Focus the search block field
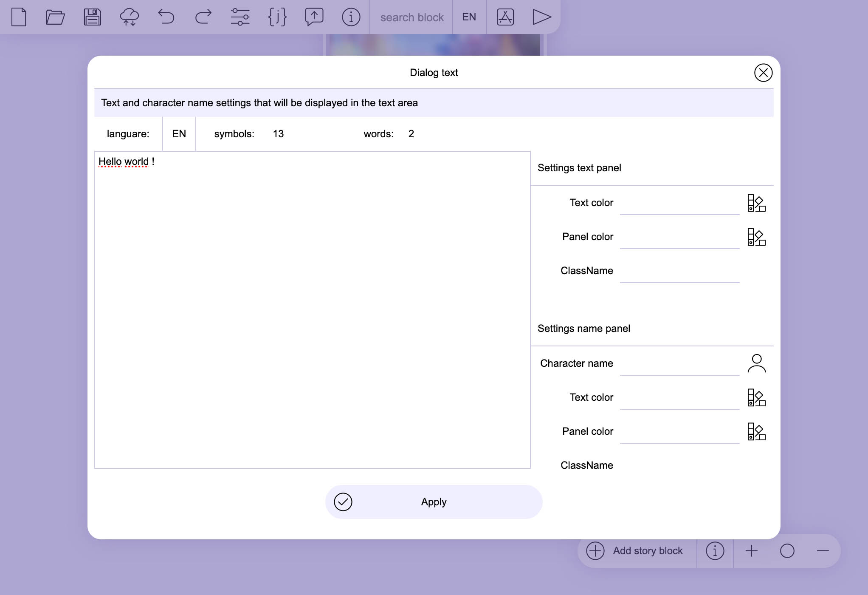 (x=411, y=17)
